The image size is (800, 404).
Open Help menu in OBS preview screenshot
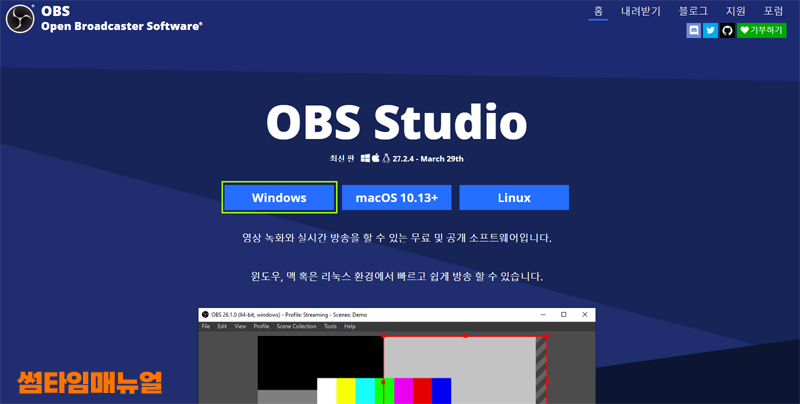point(349,326)
